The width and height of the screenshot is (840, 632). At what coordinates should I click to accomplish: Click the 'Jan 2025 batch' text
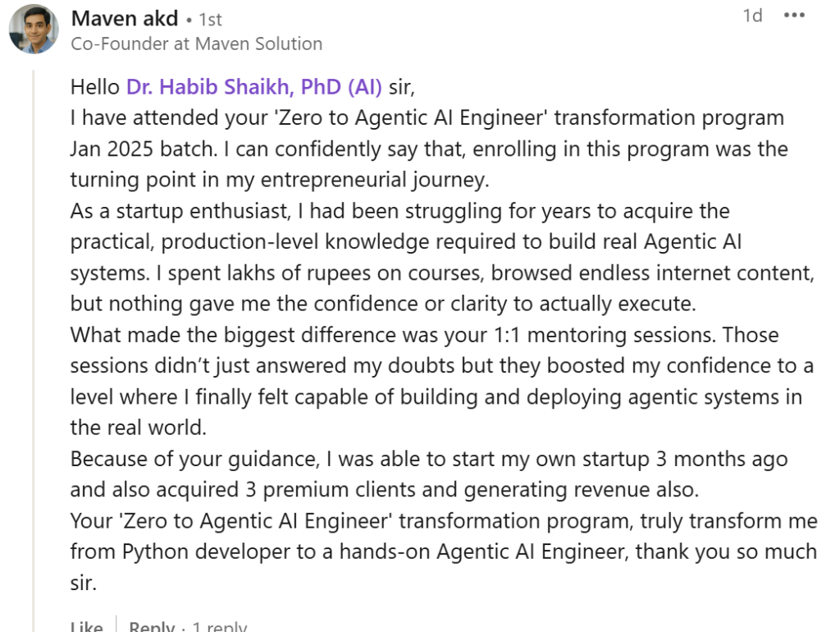(130, 149)
